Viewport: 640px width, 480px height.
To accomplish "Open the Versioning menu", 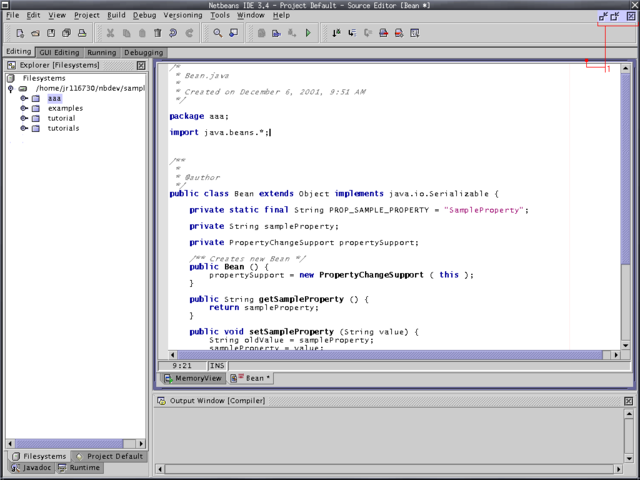I will (183, 16).
